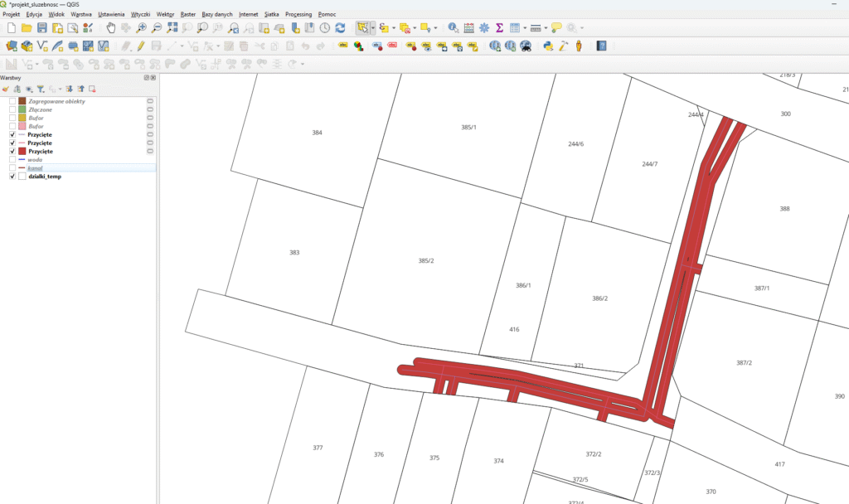Expand the measure tool dropdown arrow

[x=545, y=28]
